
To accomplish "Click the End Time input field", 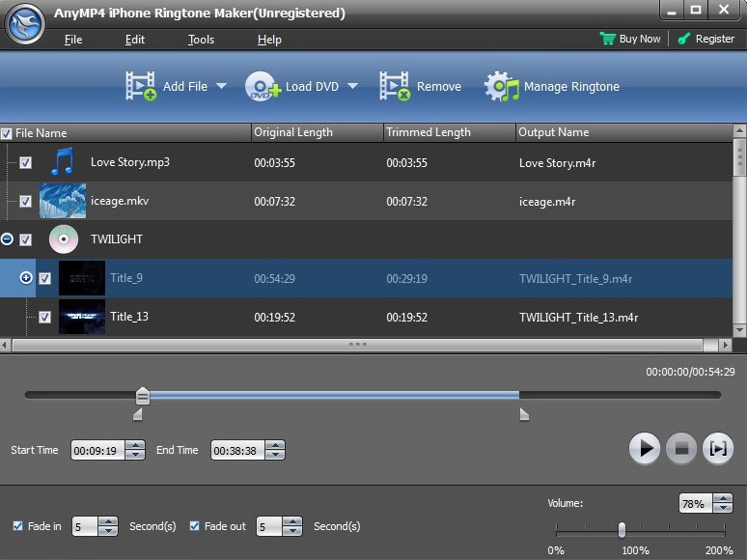I will 237,450.
